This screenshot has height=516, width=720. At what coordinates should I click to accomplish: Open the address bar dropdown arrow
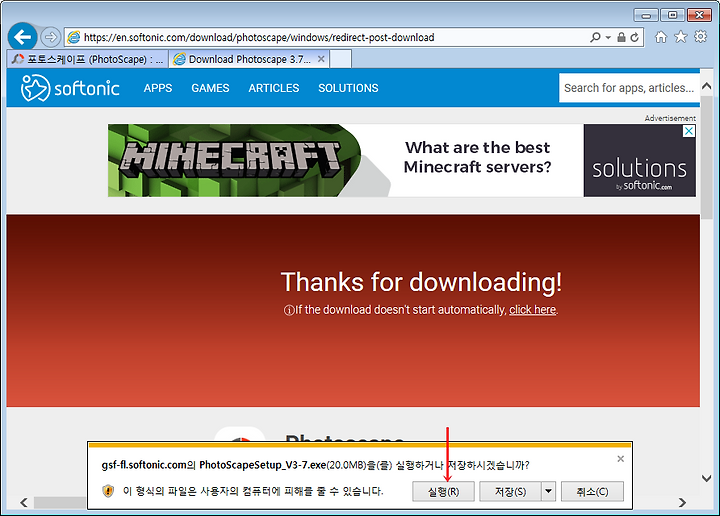pyautogui.click(x=608, y=37)
